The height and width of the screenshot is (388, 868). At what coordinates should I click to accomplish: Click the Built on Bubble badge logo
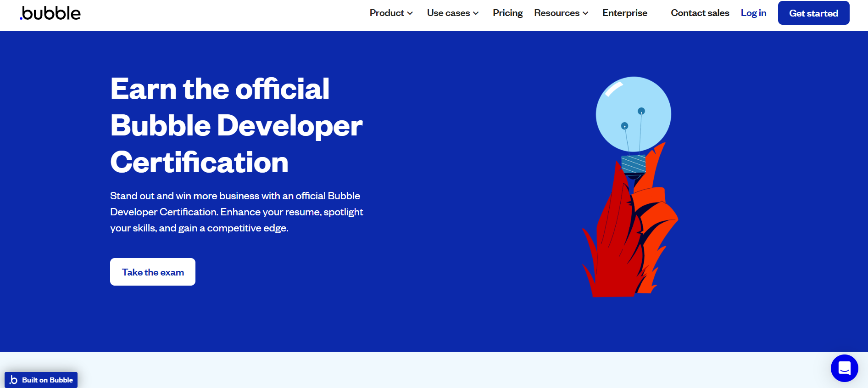[14, 380]
